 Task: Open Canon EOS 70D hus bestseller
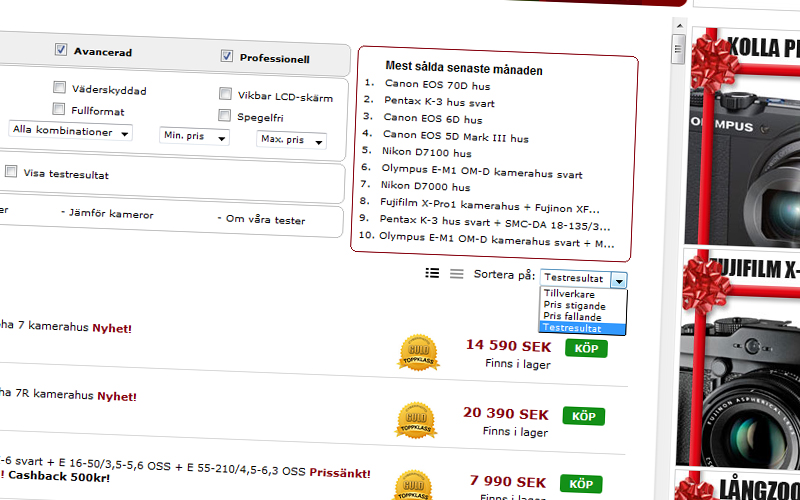[437, 85]
